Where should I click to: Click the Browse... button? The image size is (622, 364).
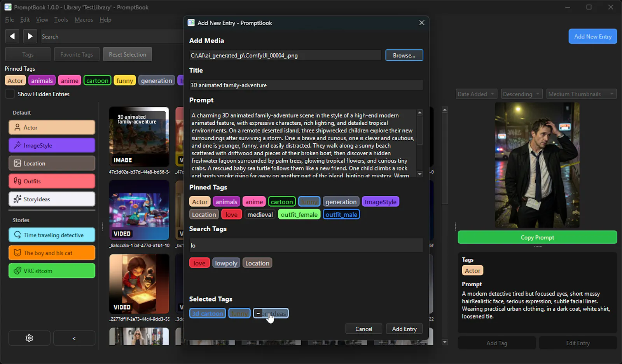[x=404, y=56]
